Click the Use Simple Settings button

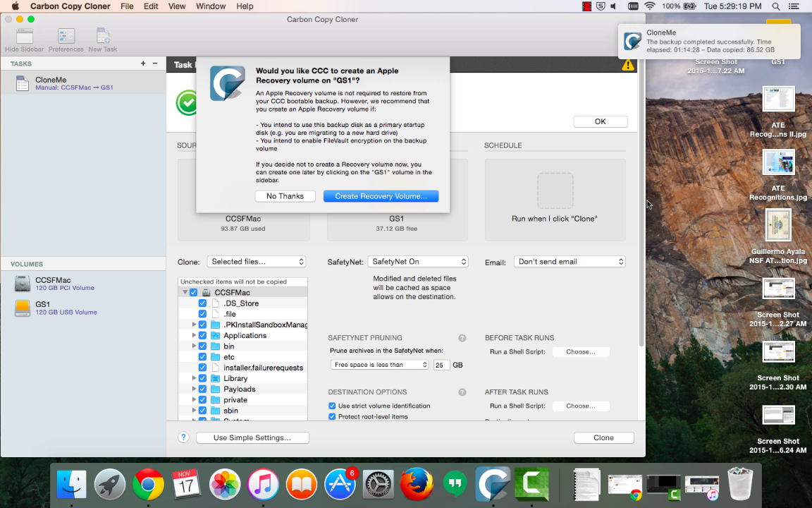[x=252, y=437]
